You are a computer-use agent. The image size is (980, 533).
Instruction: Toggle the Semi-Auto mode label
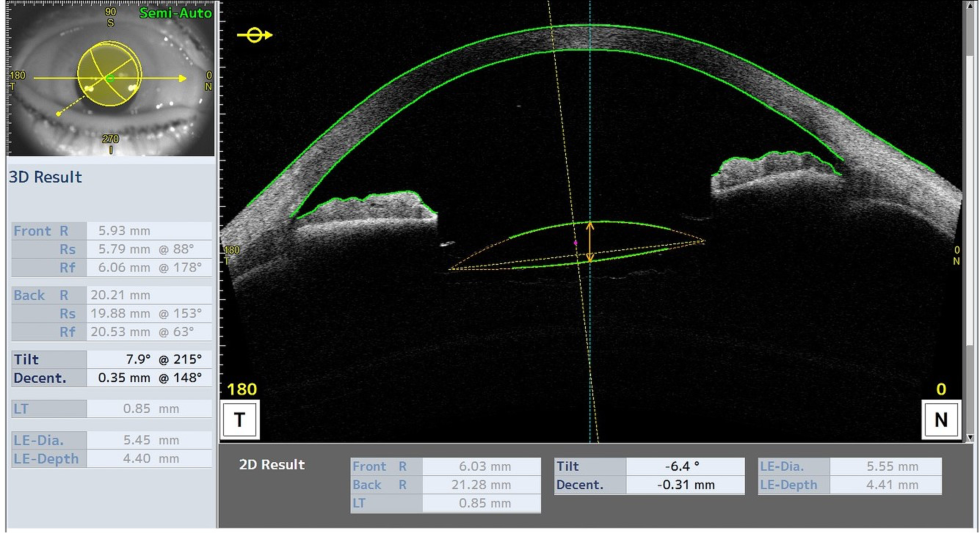tap(175, 13)
